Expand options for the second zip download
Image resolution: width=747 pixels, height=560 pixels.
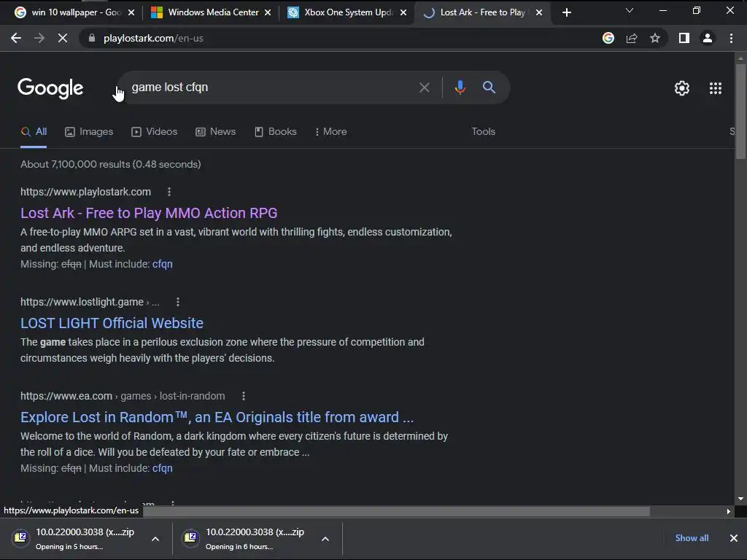325,539
